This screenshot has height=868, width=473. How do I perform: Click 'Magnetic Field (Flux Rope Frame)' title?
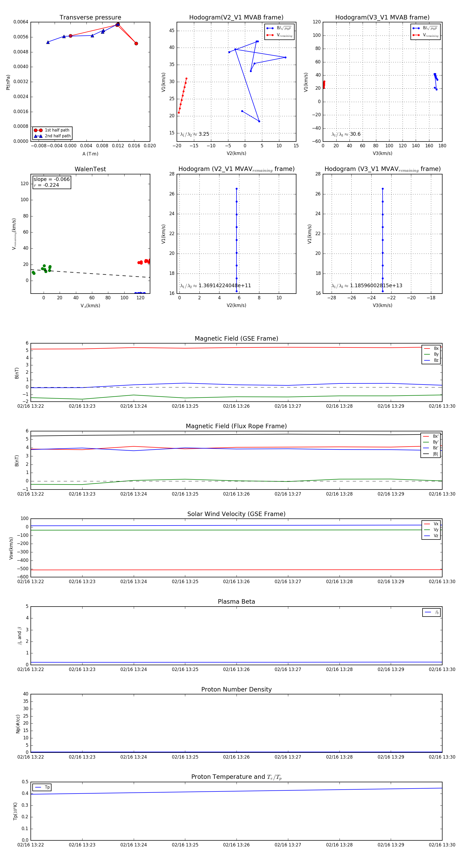(236, 426)
